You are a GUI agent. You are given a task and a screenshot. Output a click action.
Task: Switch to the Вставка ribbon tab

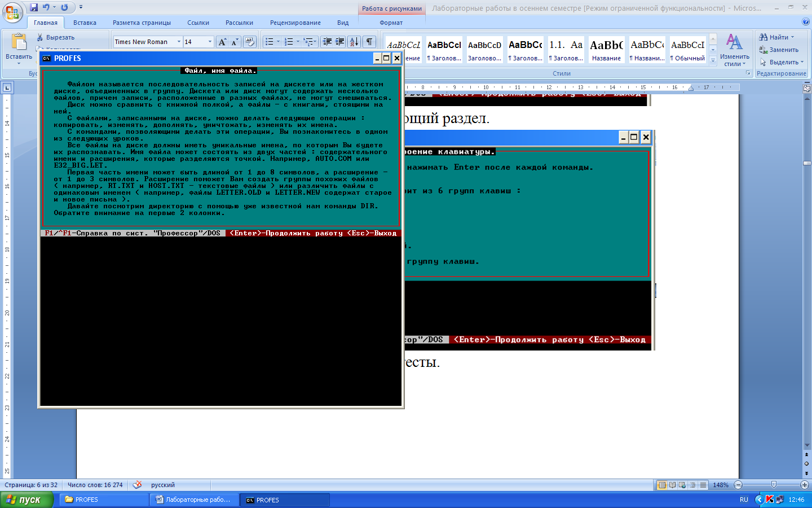point(85,23)
